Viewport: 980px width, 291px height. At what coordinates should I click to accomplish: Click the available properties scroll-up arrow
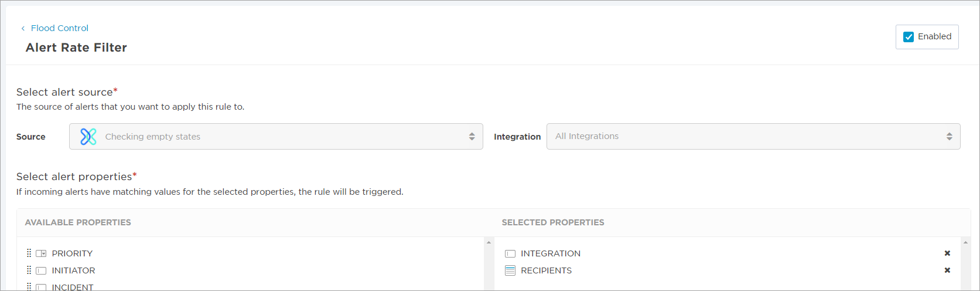489,242
